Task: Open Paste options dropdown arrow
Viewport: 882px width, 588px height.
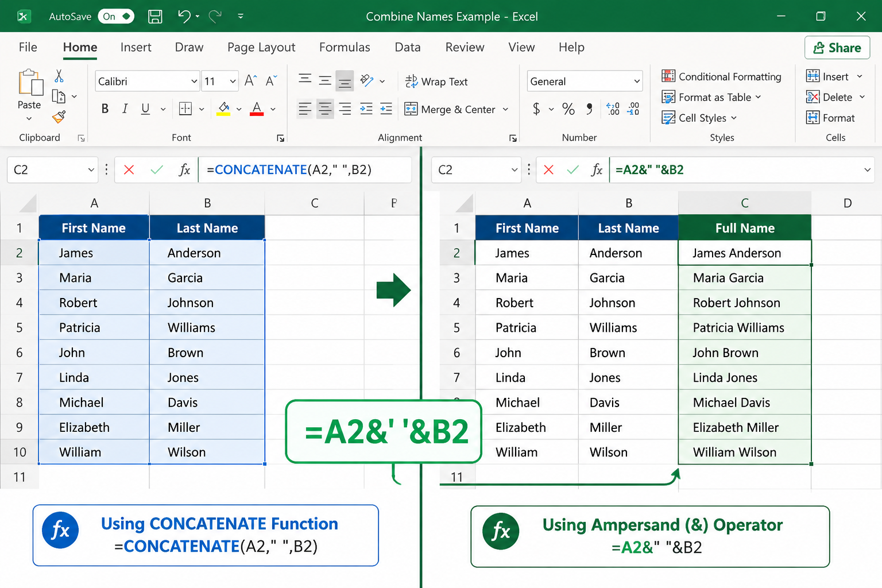Action: tap(29, 118)
